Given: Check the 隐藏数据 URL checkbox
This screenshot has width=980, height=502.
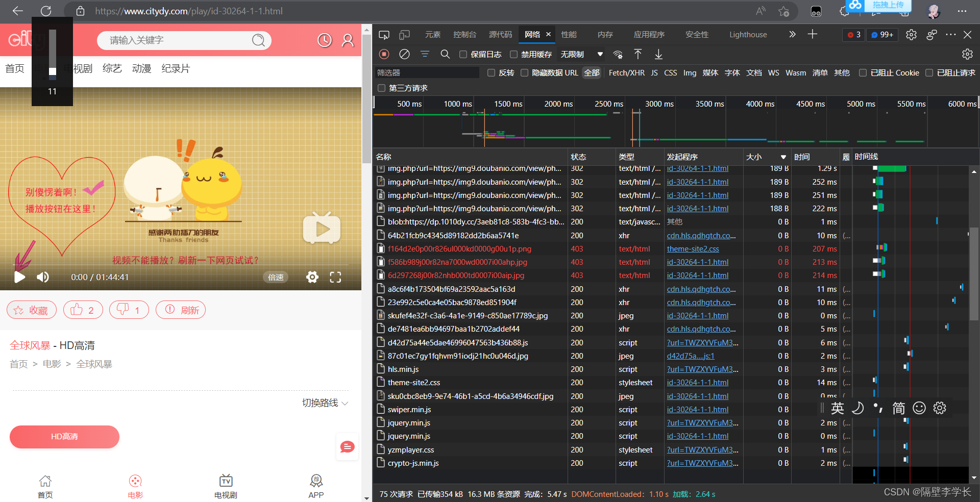Looking at the screenshot, I should [x=524, y=73].
